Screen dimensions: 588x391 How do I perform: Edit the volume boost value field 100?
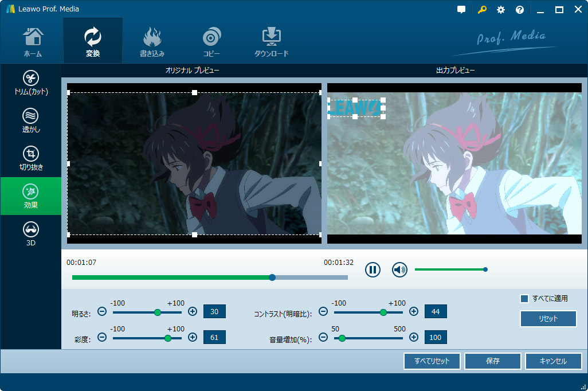tap(436, 337)
